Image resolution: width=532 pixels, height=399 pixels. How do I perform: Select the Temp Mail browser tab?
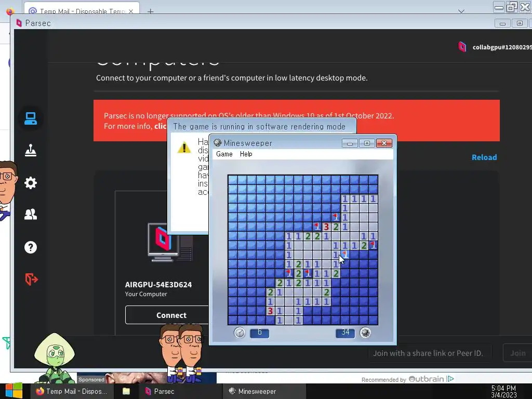[82, 10]
